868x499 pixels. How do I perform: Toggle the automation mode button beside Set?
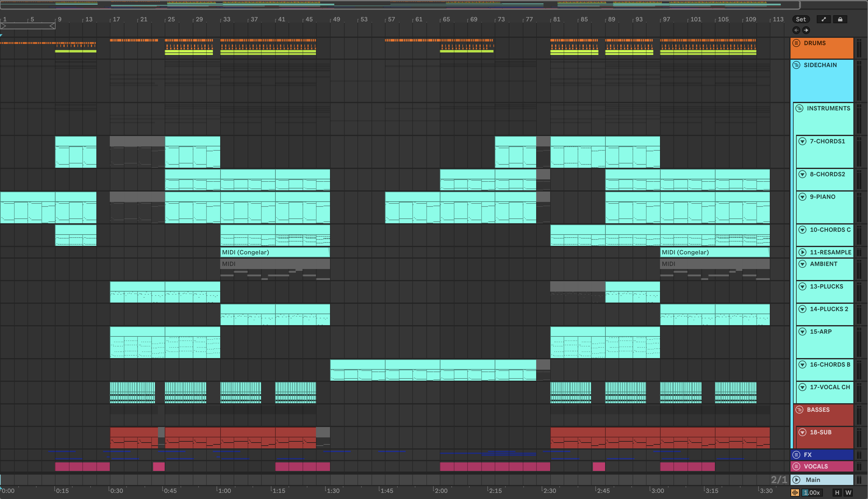click(823, 19)
